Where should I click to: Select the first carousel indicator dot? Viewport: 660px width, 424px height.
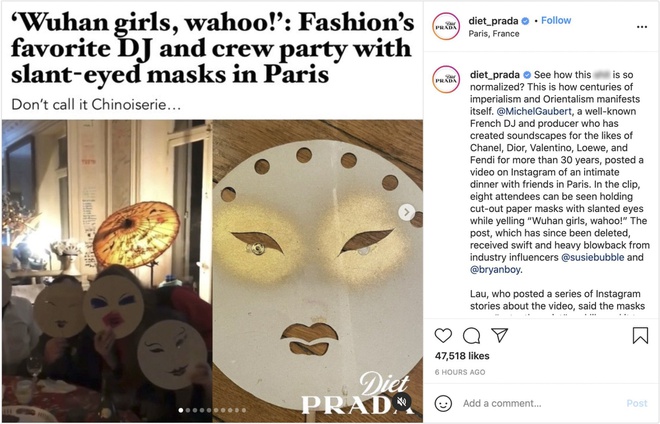pyautogui.click(x=181, y=410)
